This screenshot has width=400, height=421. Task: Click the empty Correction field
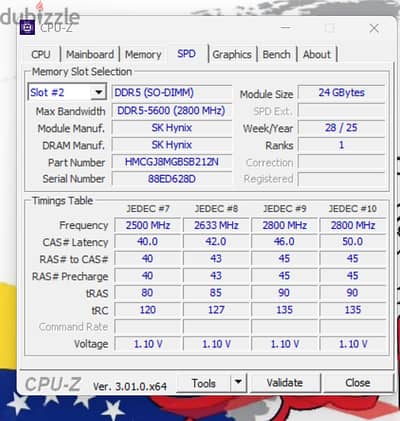pos(341,162)
